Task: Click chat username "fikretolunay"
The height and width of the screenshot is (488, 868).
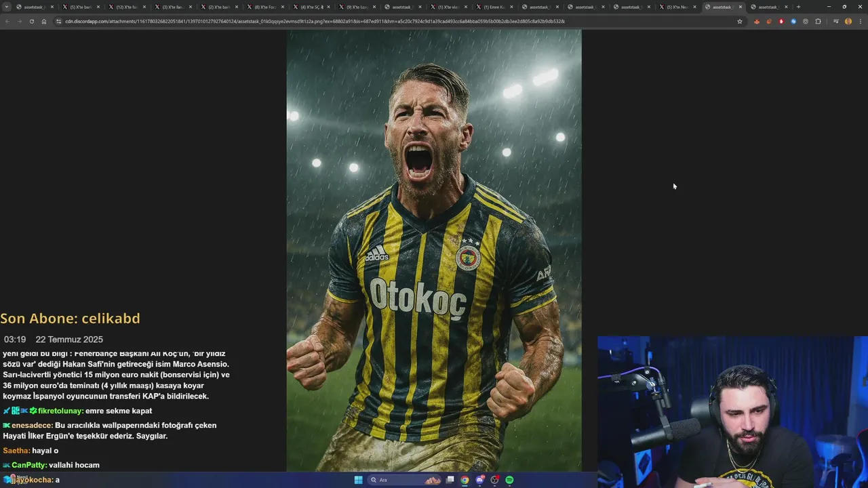Action: pos(60,411)
